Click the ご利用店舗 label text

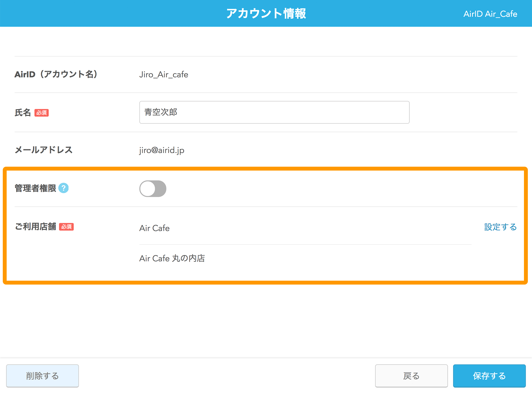(35, 227)
